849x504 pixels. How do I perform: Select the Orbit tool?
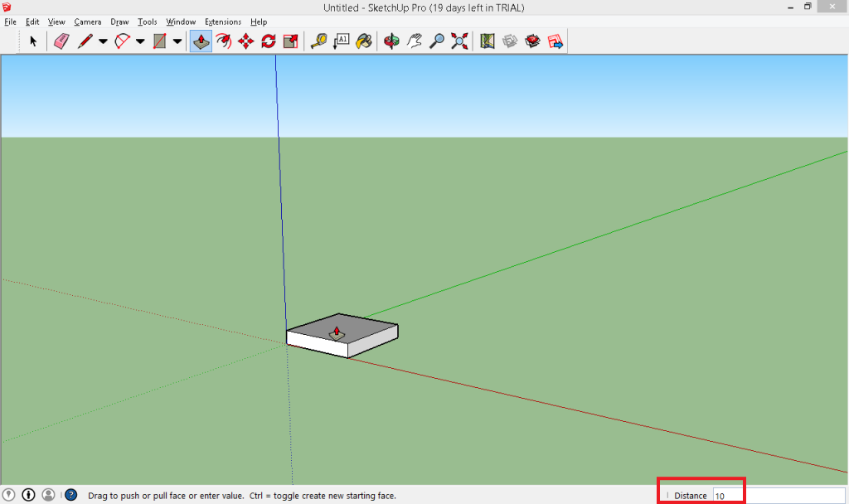pyautogui.click(x=391, y=40)
